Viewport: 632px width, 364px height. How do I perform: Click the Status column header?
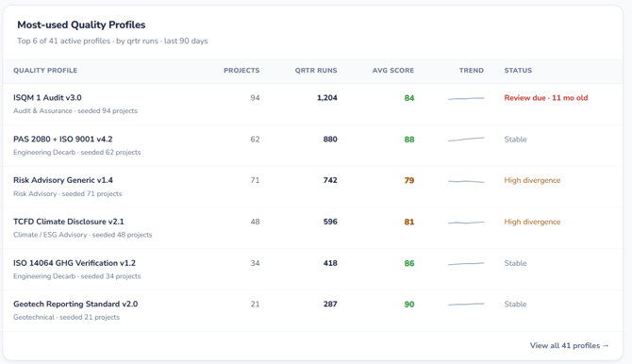(518, 70)
